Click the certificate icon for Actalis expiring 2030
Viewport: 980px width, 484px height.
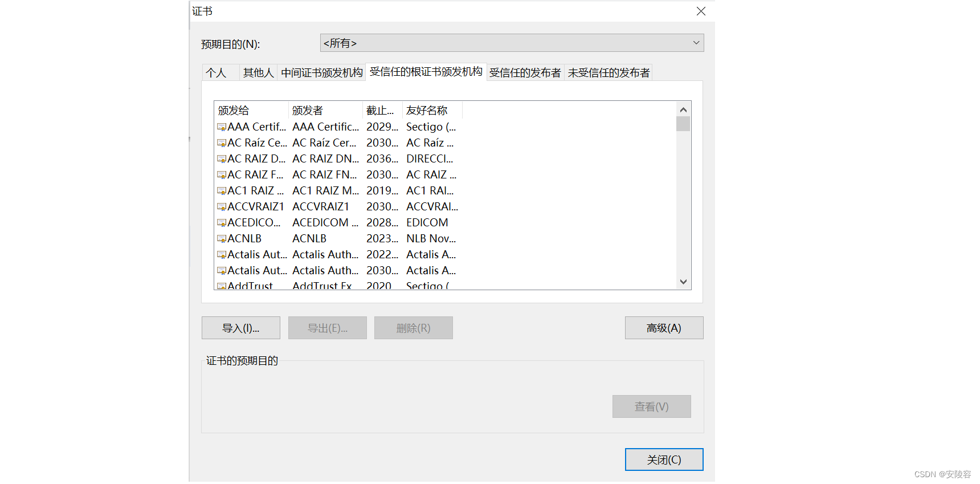[222, 271]
